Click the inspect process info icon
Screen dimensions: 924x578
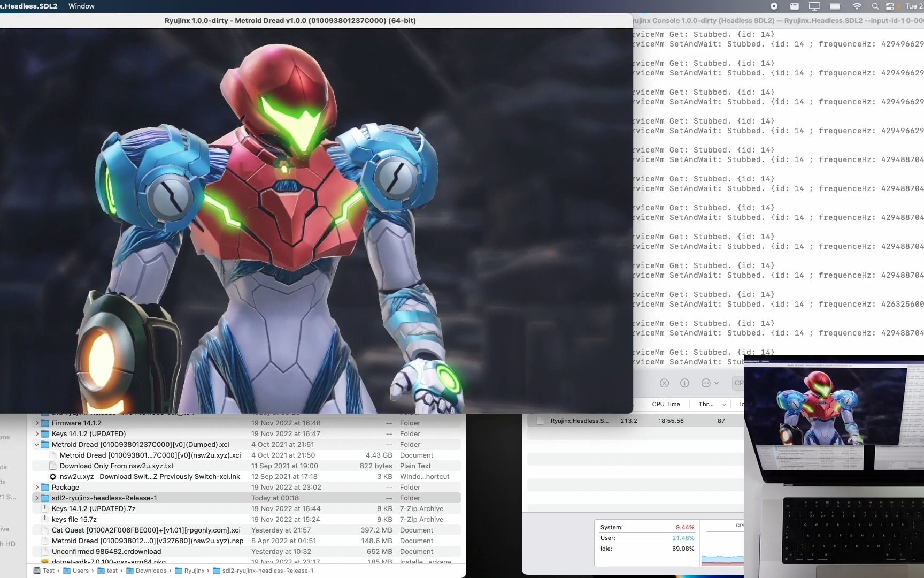(684, 383)
